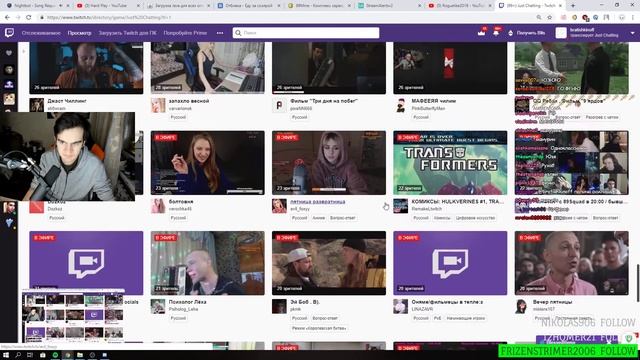Open File Explorer from the taskbar
Screen dimensions: 640x360
[80, 355]
